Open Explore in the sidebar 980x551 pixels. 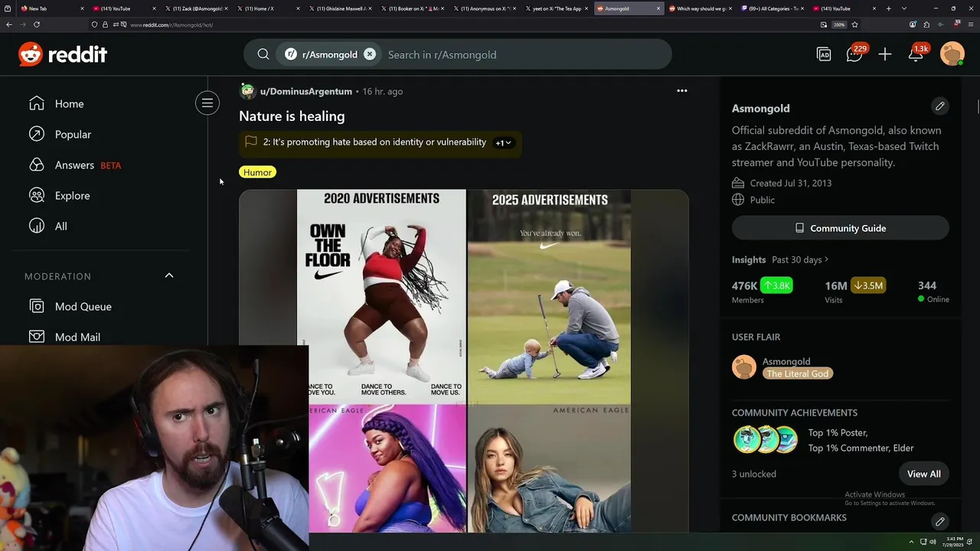(72, 196)
